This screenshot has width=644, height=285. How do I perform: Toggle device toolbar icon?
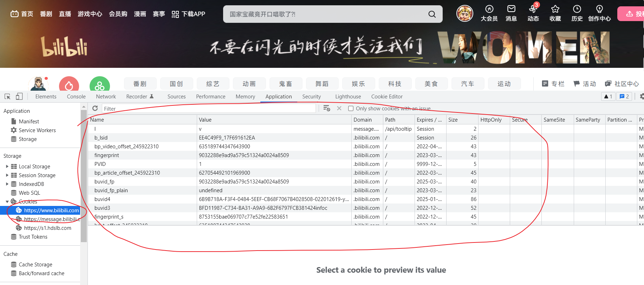(x=19, y=96)
